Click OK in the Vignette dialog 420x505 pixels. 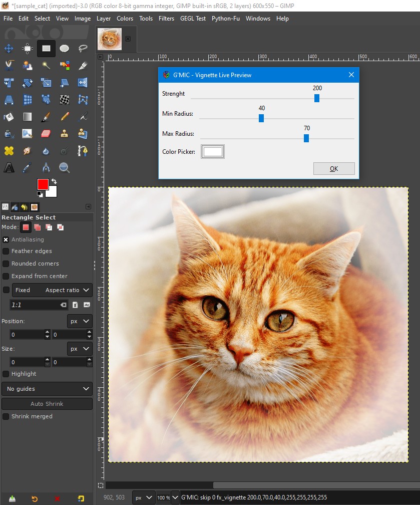coord(334,169)
